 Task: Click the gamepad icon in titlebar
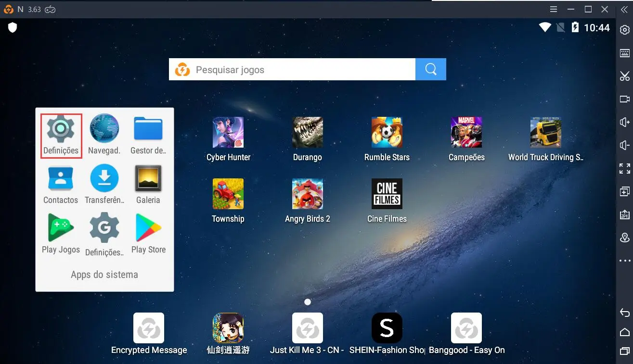[x=51, y=9]
